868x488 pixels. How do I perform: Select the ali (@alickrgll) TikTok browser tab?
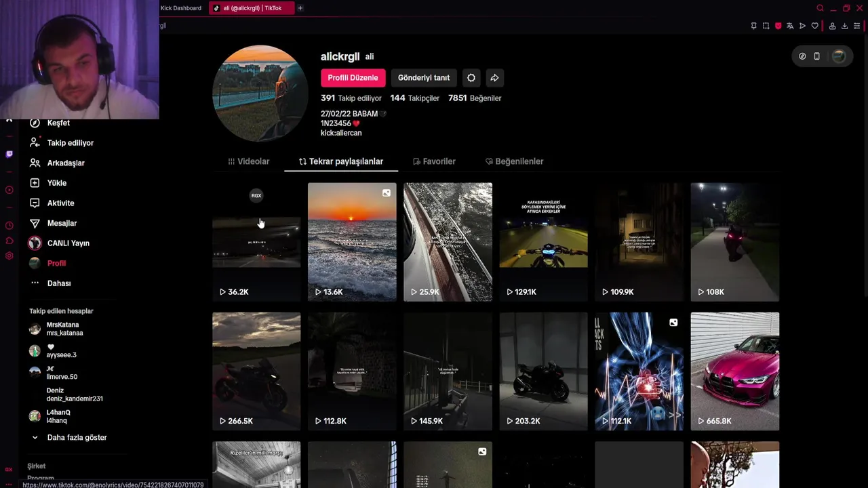252,8
